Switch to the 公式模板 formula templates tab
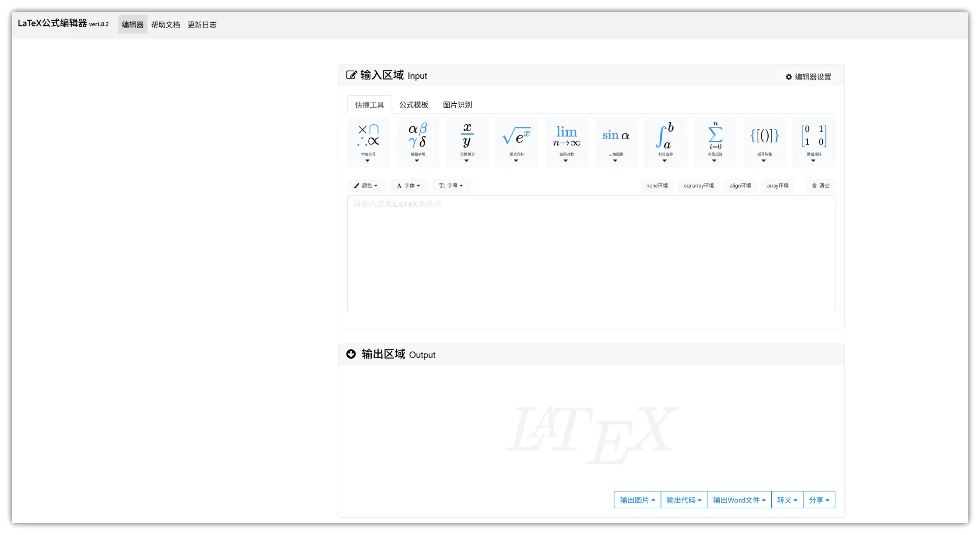This screenshot has height=535, width=980. click(414, 105)
